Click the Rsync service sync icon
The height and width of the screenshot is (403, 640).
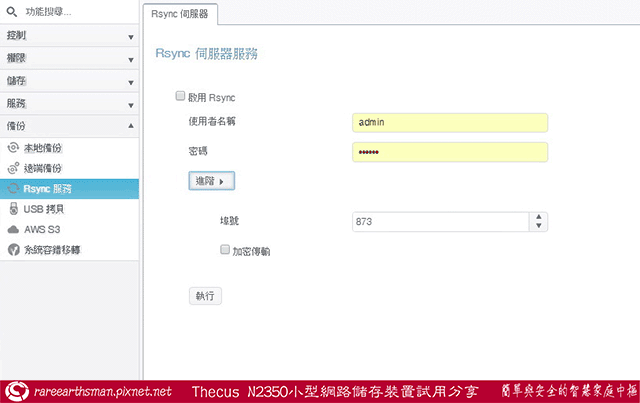pyautogui.click(x=13, y=188)
